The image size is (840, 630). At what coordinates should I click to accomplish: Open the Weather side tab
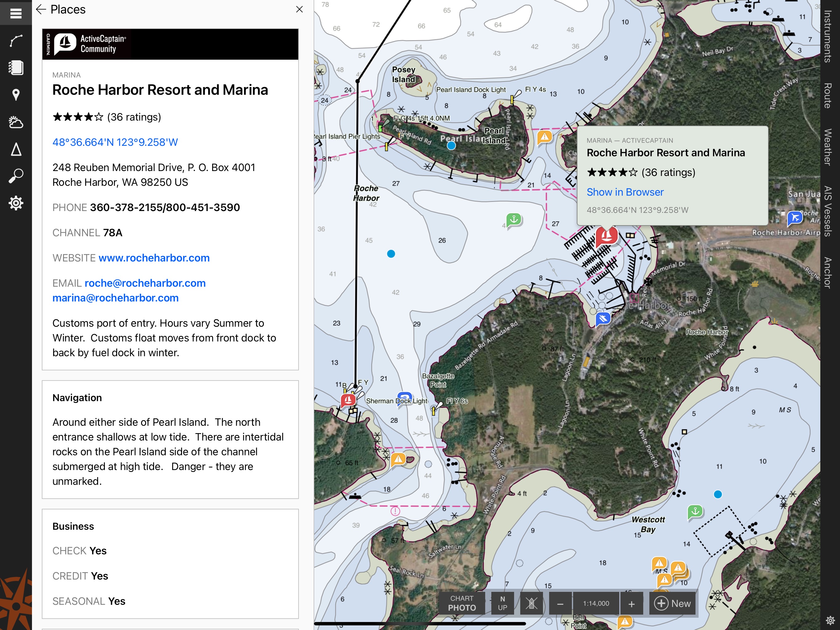pos(828,147)
